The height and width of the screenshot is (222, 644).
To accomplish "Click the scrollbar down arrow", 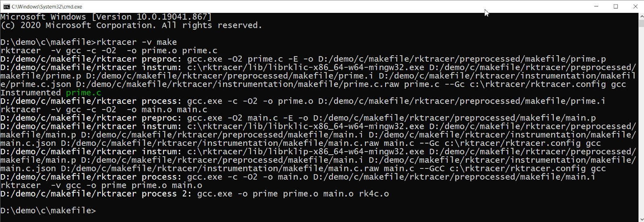I will point(641,219).
